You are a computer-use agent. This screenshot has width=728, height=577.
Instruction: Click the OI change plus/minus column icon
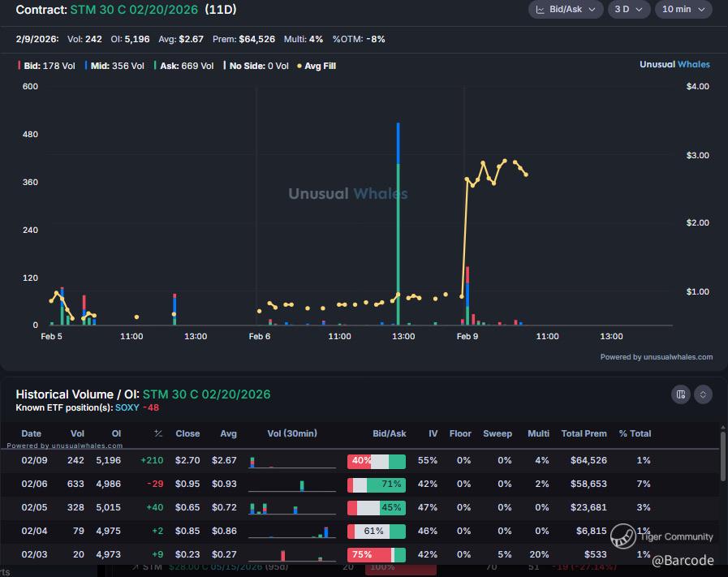pyautogui.click(x=158, y=433)
